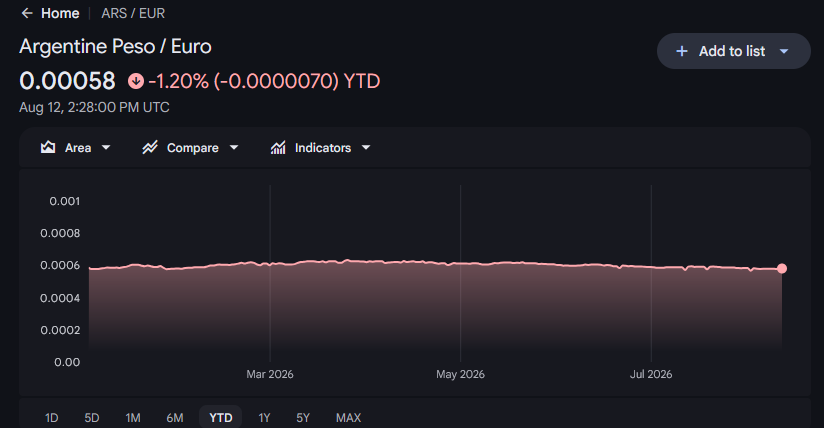Click the Jul 2026 axis label
The width and height of the screenshot is (824, 428).
pyautogui.click(x=651, y=374)
